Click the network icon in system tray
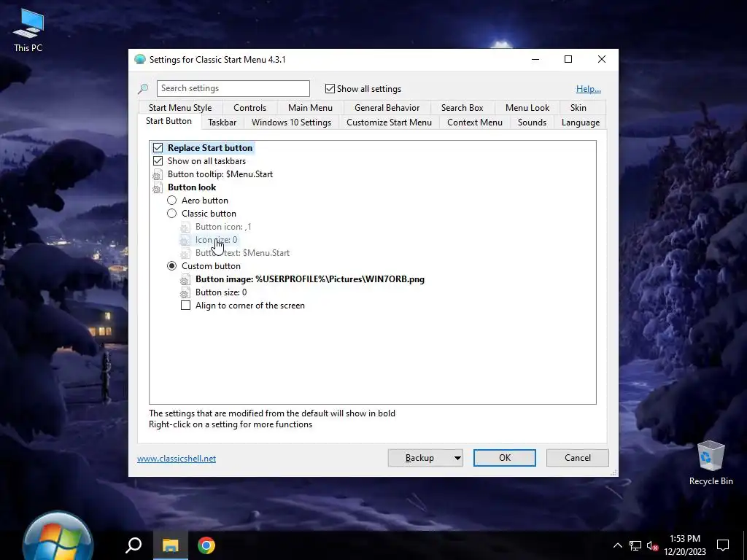The image size is (747, 560). pyautogui.click(x=635, y=545)
